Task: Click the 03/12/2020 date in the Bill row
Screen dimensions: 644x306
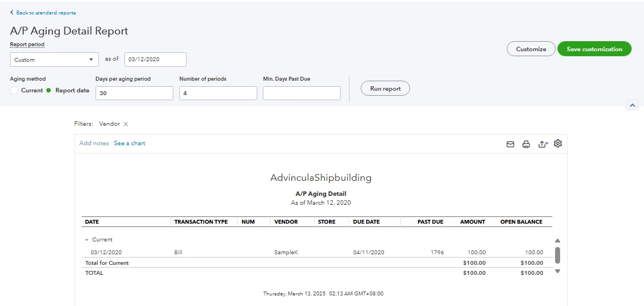Action: tap(106, 253)
